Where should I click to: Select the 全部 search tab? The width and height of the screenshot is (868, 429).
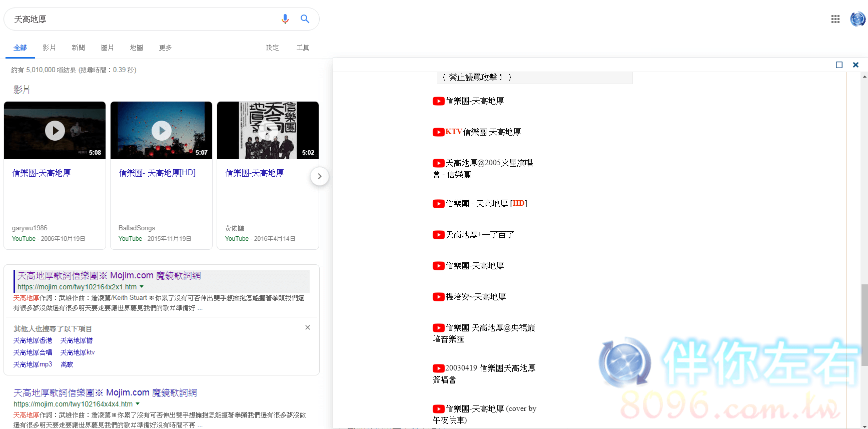20,48
